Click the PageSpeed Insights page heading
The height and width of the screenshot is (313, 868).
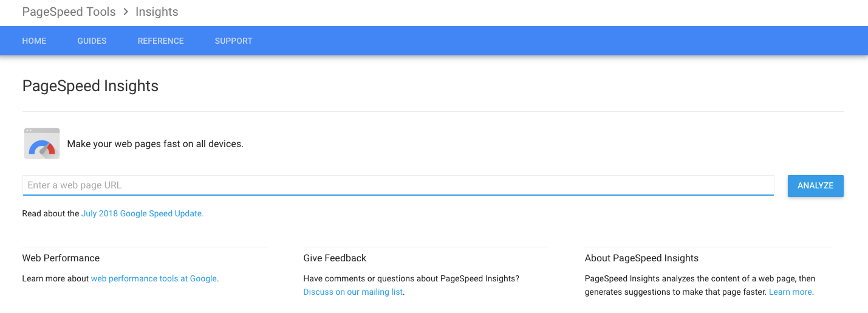(91, 86)
